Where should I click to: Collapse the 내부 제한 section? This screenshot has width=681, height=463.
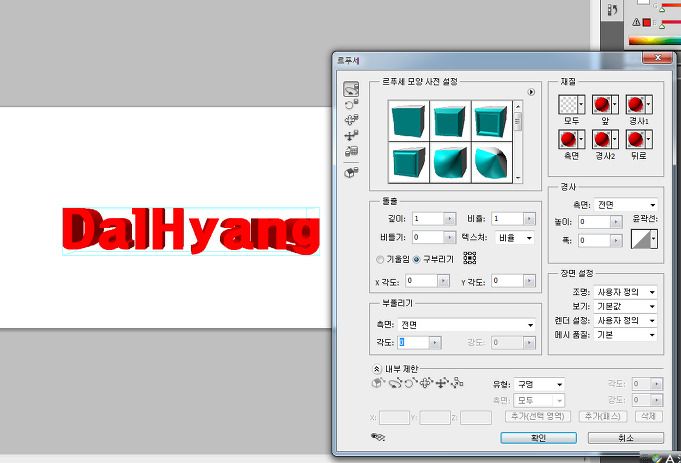(x=377, y=369)
